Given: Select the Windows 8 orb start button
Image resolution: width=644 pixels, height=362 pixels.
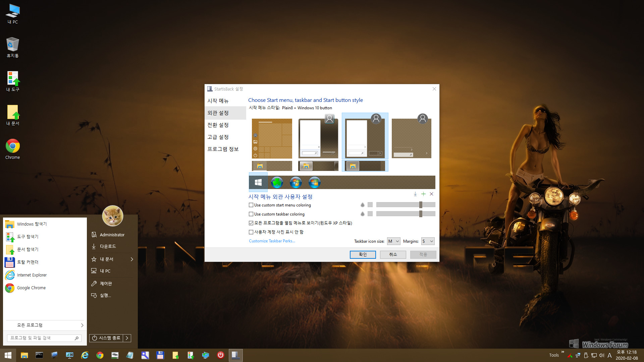Looking at the screenshot, I should (x=315, y=182).
